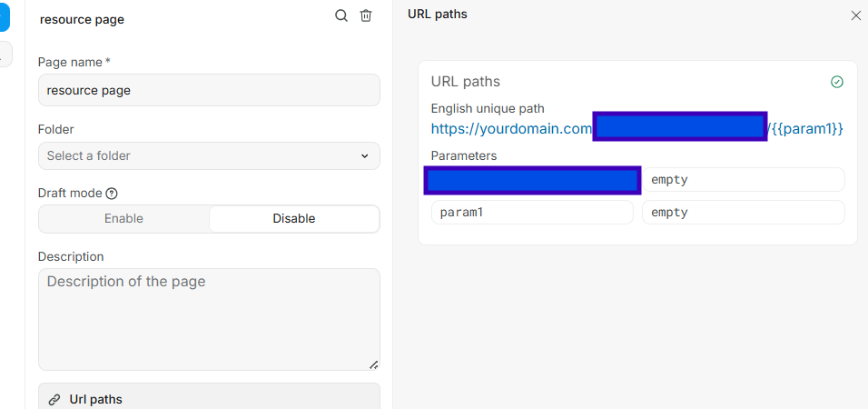Viewport: 868px width, 409px height.
Task: Enable draft mode
Action: pyautogui.click(x=123, y=219)
